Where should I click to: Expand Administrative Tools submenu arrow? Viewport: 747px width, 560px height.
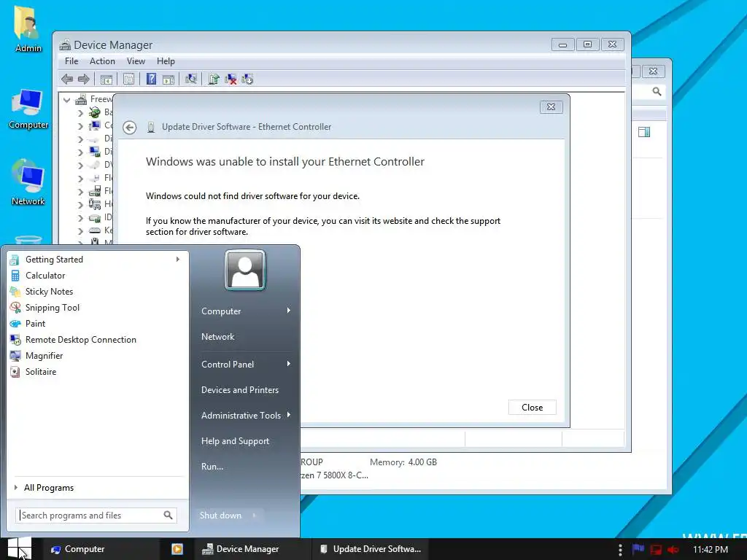[289, 415]
